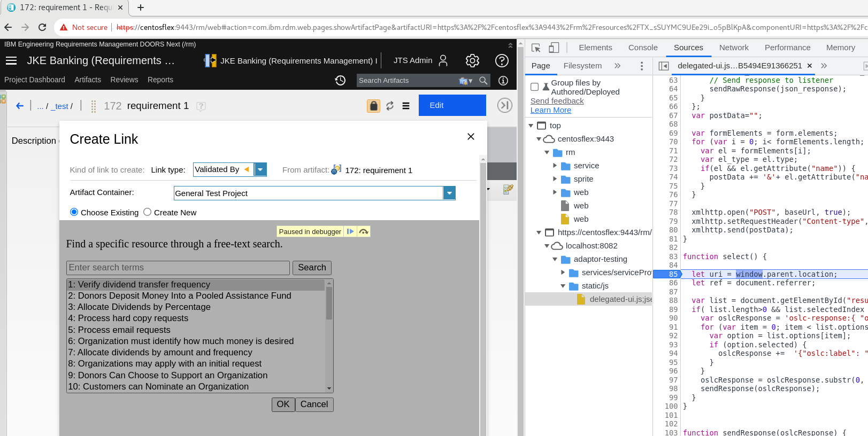Image resolution: width=868 pixels, height=436 pixels.
Task: Open the Link type dropdown
Action: [260, 169]
